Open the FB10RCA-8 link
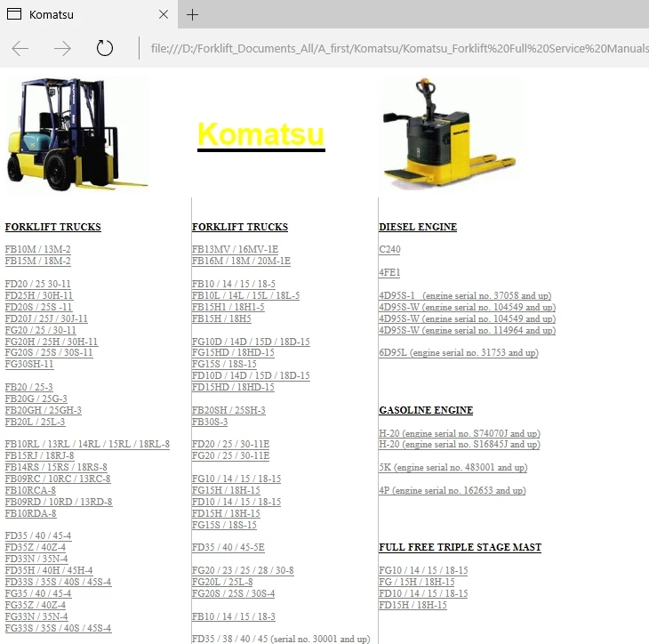 [30, 490]
